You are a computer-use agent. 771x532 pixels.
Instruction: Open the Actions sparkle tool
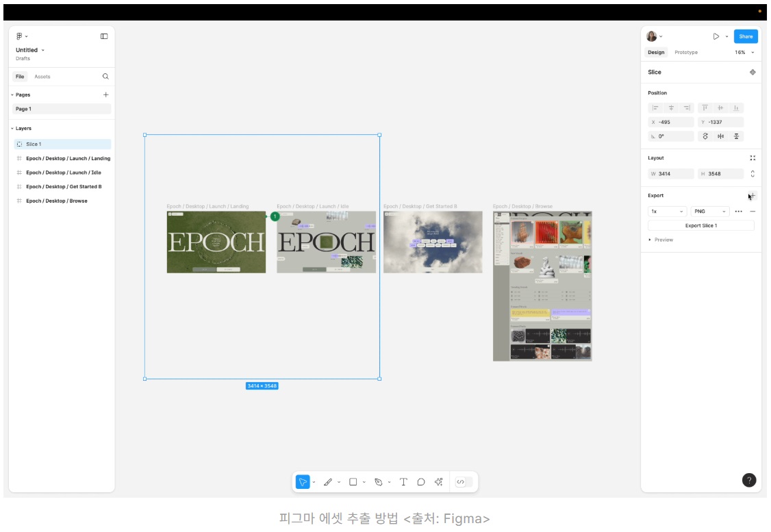pyautogui.click(x=439, y=482)
